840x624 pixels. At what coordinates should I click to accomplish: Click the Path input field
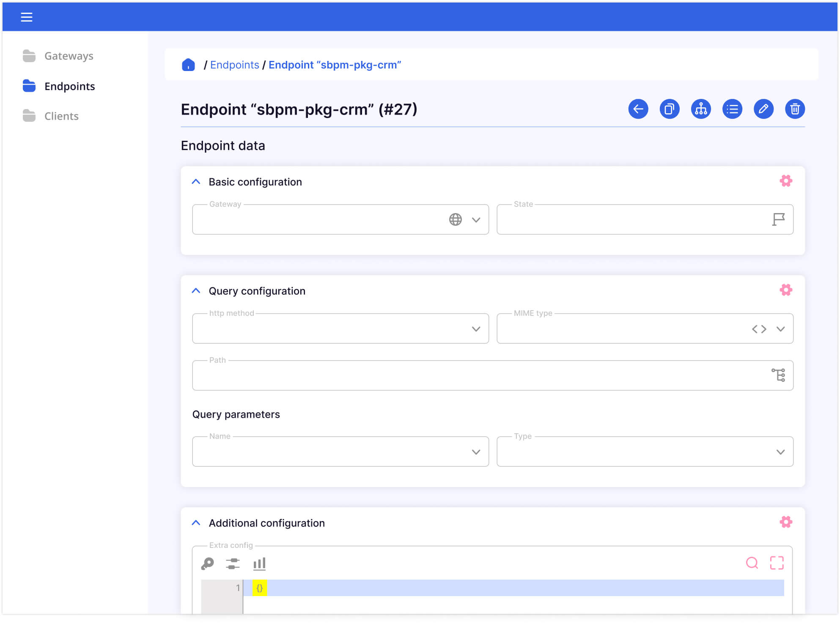coord(478,376)
